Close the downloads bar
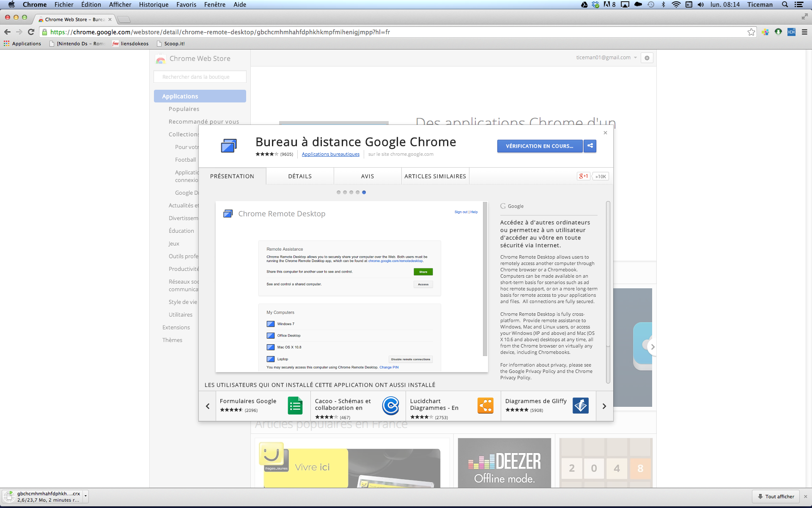Image resolution: width=812 pixels, height=508 pixels. coord(805,497)
